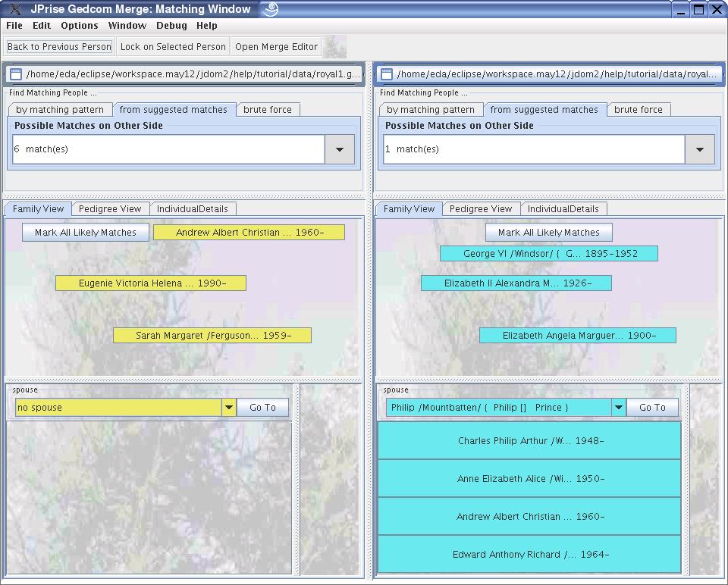Click the swirl icon beside the window title
The height and width of the screenshot is (585, 728).
270,9
